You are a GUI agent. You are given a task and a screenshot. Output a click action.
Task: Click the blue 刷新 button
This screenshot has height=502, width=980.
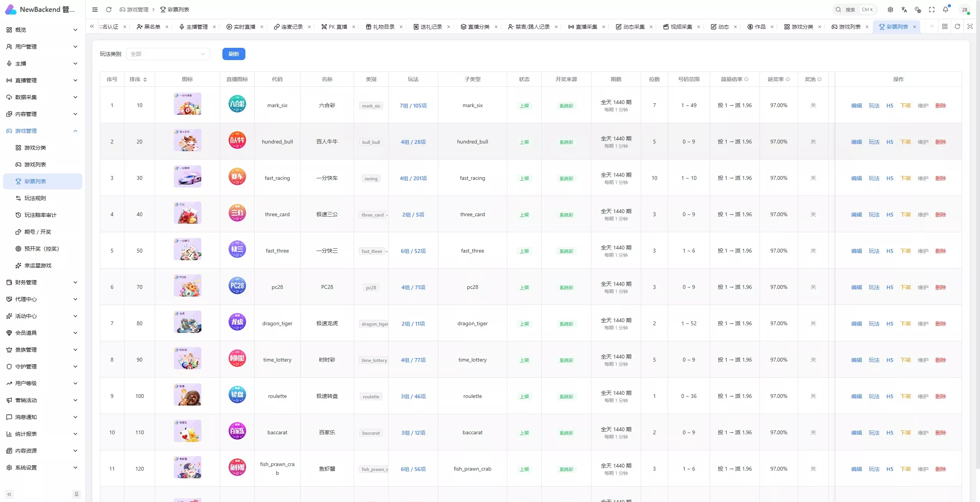click(234, 54)
